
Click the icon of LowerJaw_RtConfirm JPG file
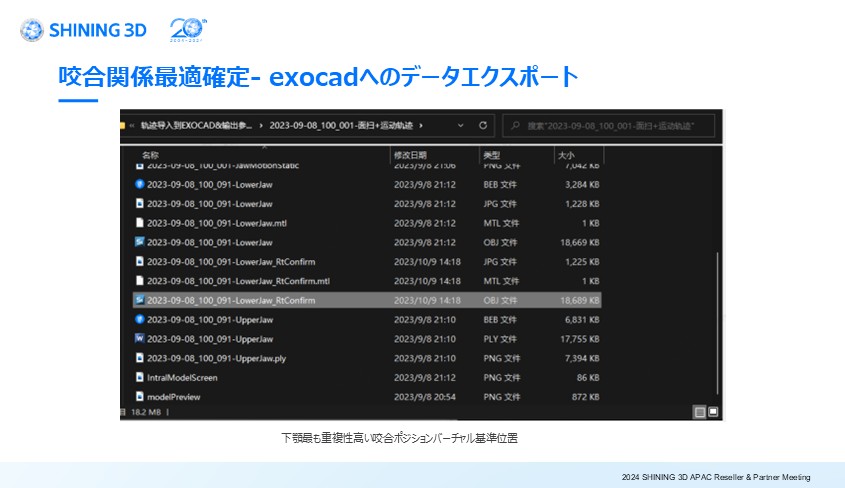coord(140,262)
